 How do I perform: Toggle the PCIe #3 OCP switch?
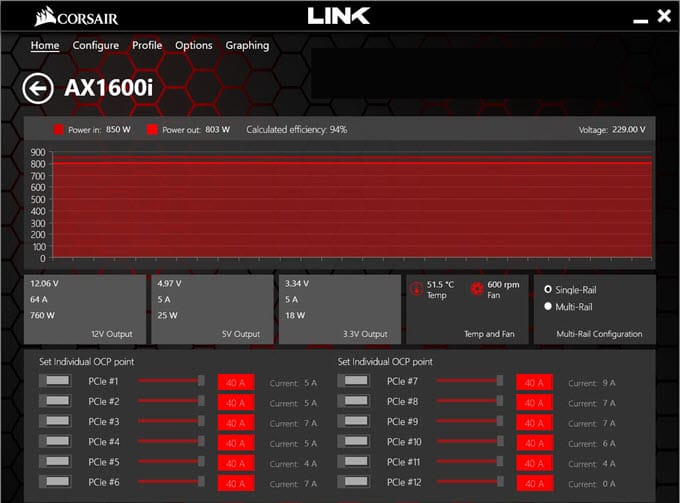[55, 421]
